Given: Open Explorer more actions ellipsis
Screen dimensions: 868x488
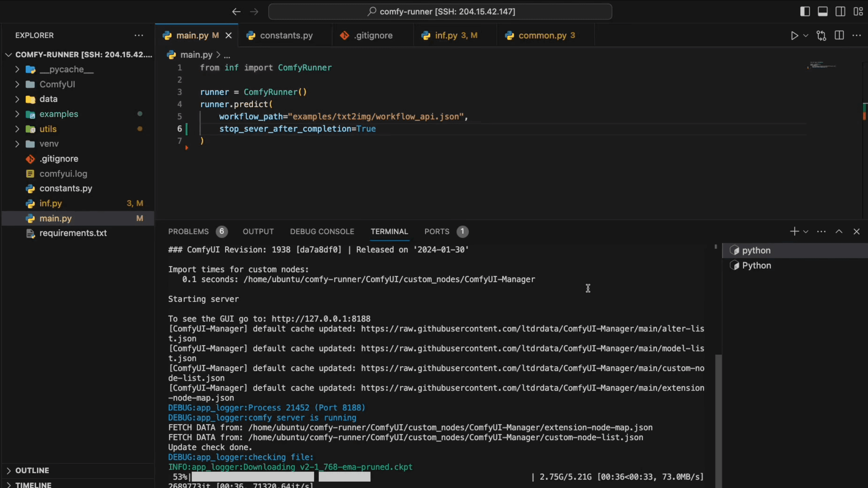Looking at the screenshot, I should [x=139, y=35].
